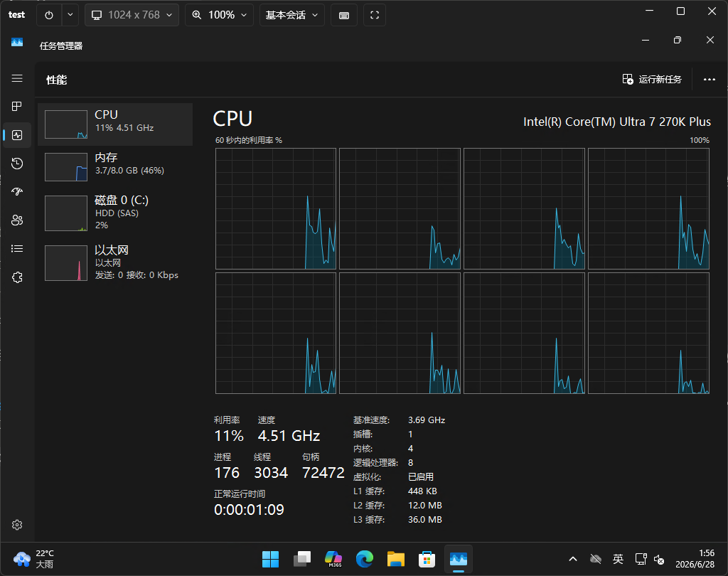This screenshot has height=576, width=728.
Task: Click 运行新任务 button
Action: pos(652,80)
